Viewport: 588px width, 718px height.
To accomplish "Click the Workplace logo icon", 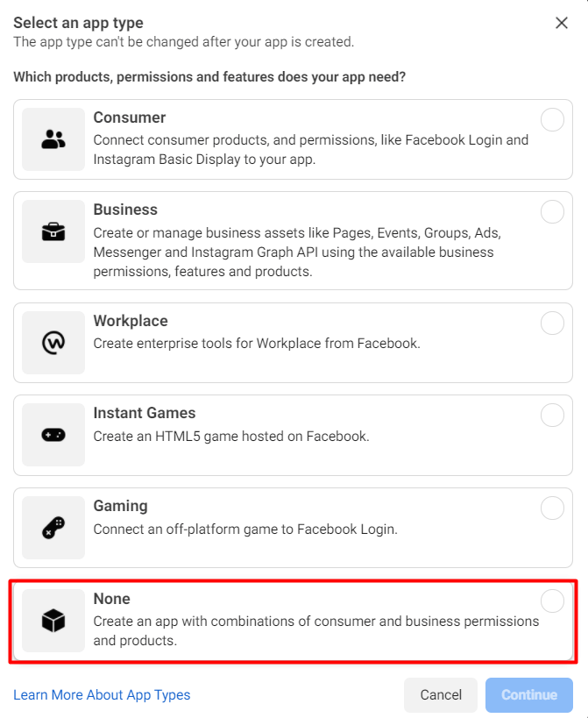I will pos(53,343).
